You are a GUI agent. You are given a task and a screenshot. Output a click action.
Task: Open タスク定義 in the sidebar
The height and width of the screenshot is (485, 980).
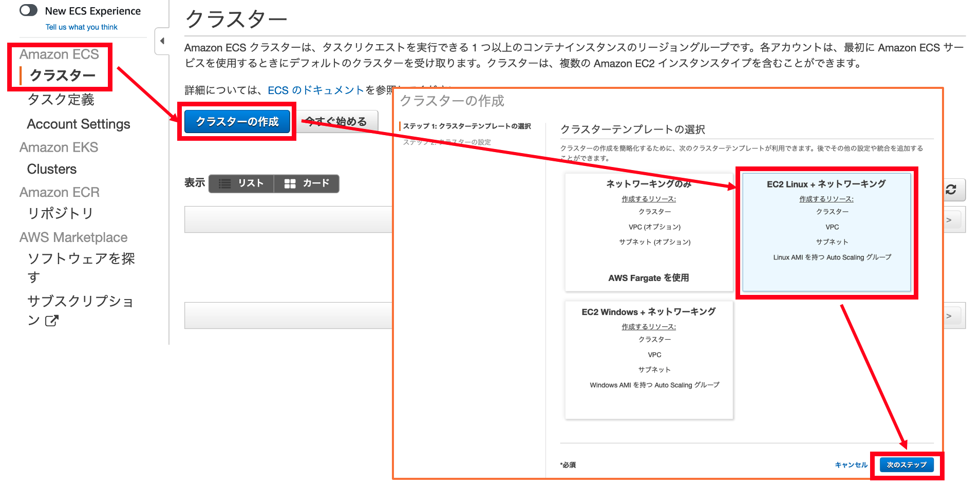click(x=61, y=100)
